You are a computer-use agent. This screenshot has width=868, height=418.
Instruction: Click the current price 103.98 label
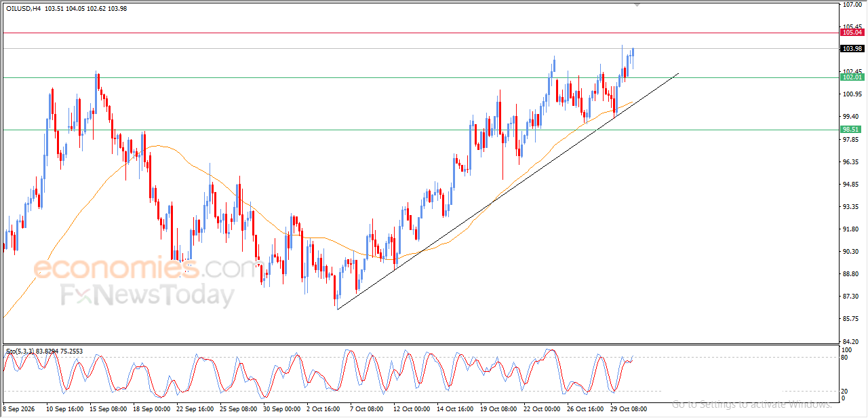point(852,49)
